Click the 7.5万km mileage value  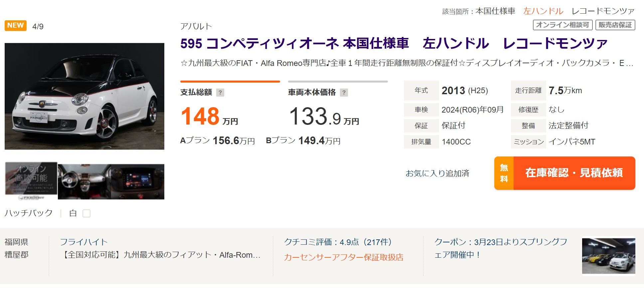pyautogui.click(x=565, y=91)
